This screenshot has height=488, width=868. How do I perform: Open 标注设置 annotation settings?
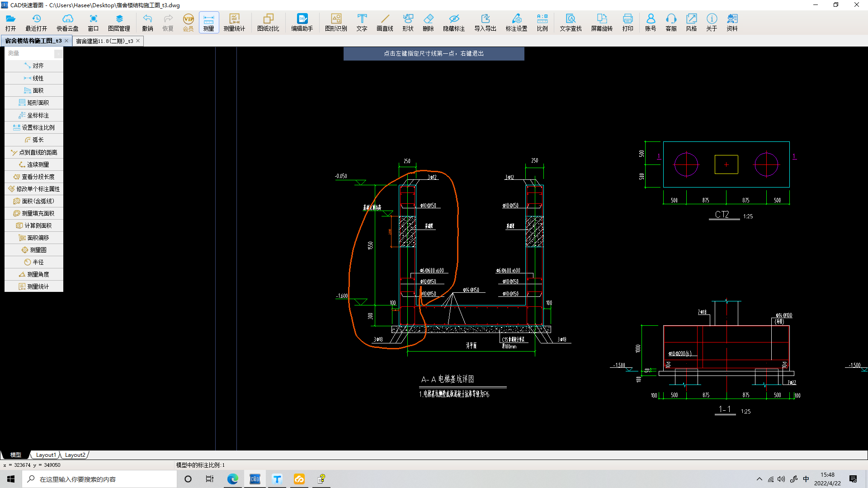point(516,23)
